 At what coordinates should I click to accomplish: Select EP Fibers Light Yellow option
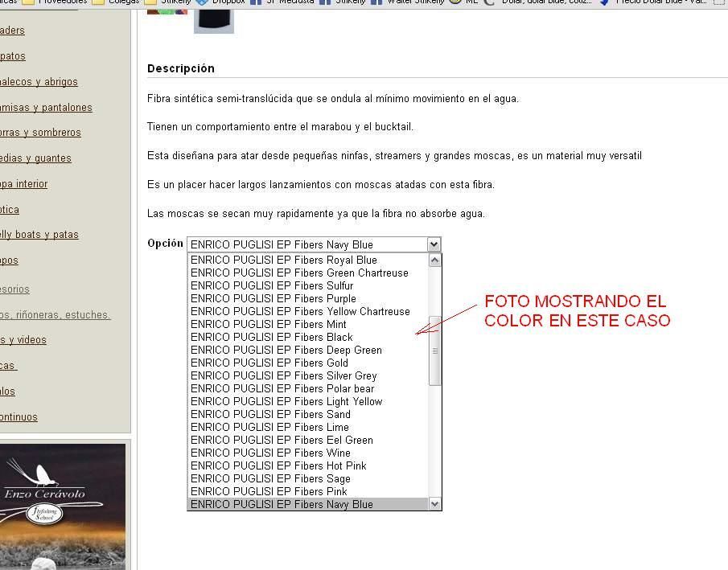tap(308, 401)
